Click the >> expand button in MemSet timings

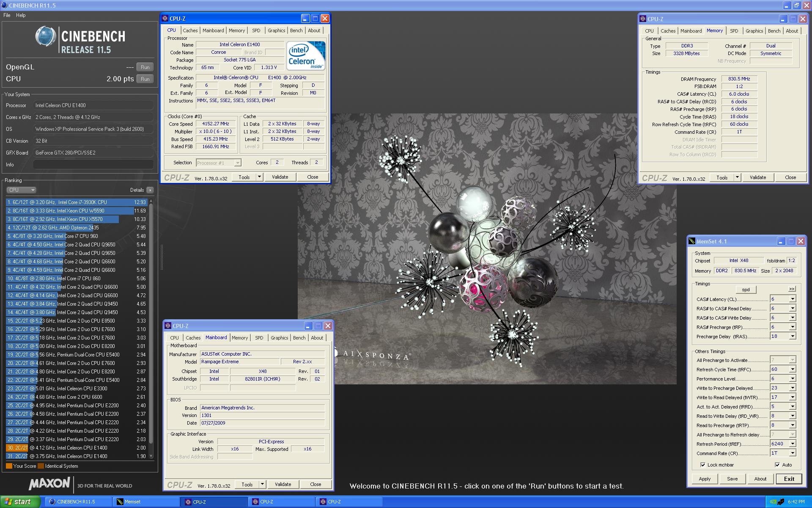click(792, 289)
